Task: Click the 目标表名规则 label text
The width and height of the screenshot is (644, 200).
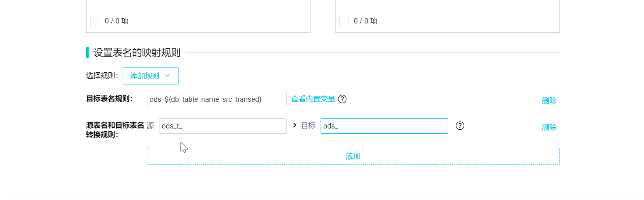Action: click(x=109, y=99)
